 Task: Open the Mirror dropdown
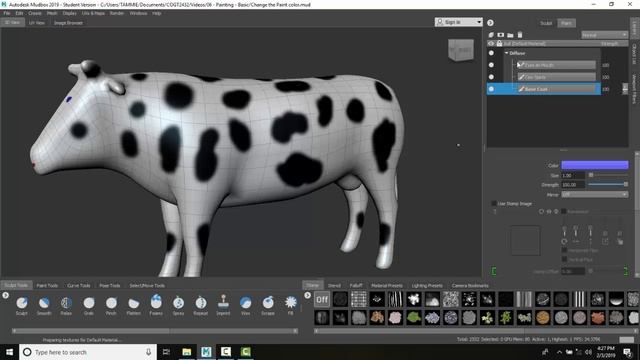595,195
